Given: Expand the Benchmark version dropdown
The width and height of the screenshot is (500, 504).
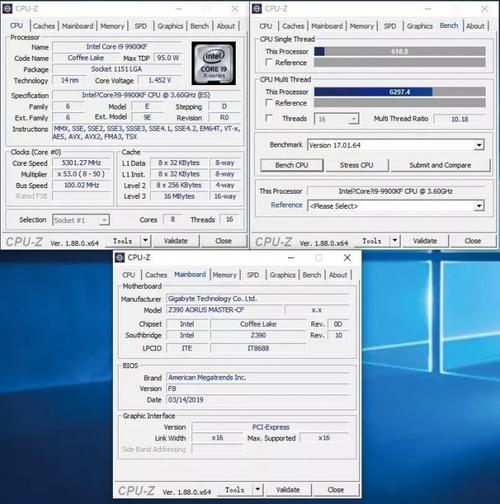Looking at the screenshot, I should (x=479, y=145).
